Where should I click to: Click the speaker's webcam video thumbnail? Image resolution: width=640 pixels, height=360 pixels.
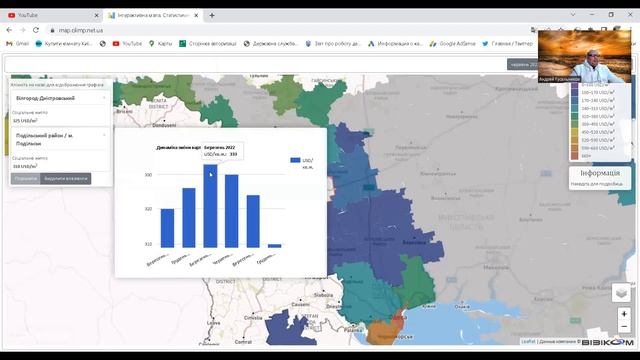(584, 56)
